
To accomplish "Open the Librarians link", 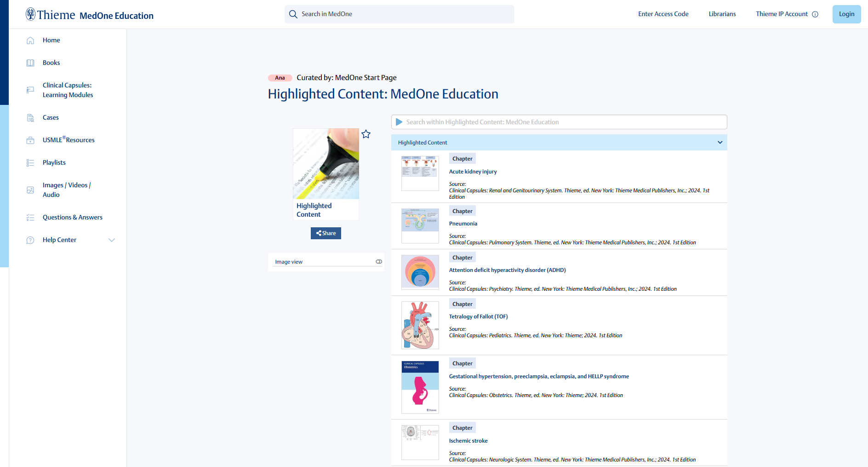I will coord(722,14).
